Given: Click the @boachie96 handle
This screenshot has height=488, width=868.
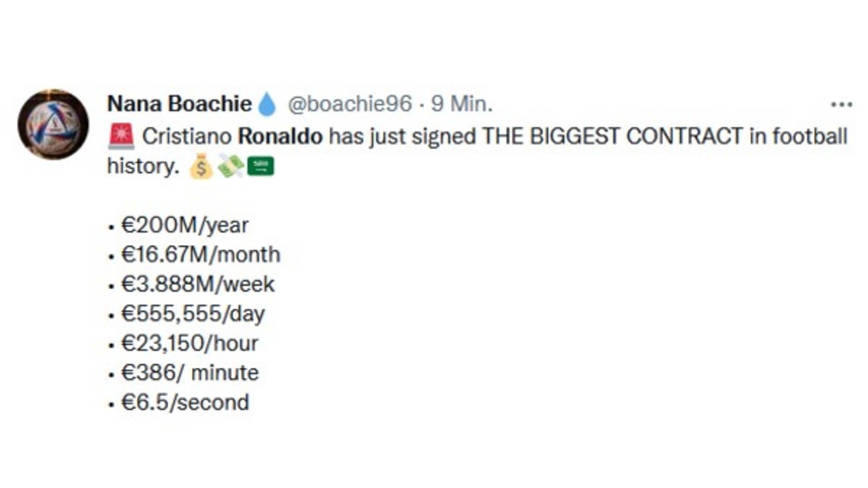Looking at the screenshot, I should point(350,104).
